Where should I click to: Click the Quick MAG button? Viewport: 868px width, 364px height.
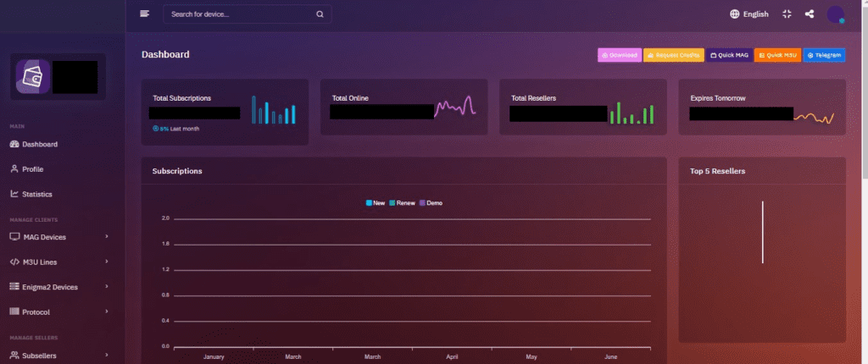coord(729,55)
